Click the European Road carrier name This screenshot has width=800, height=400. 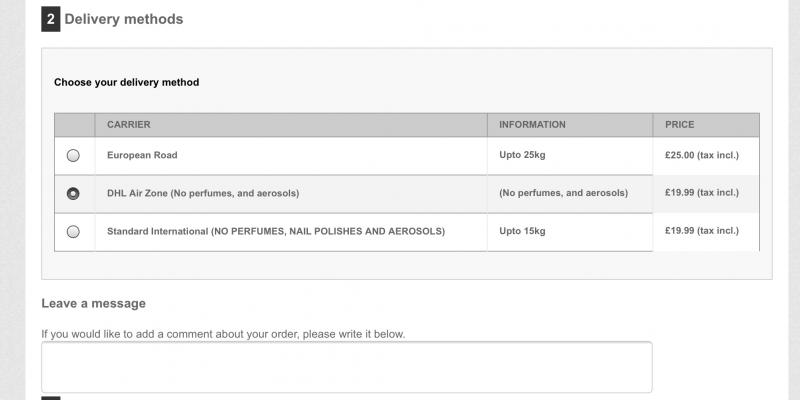click(142, 155)
